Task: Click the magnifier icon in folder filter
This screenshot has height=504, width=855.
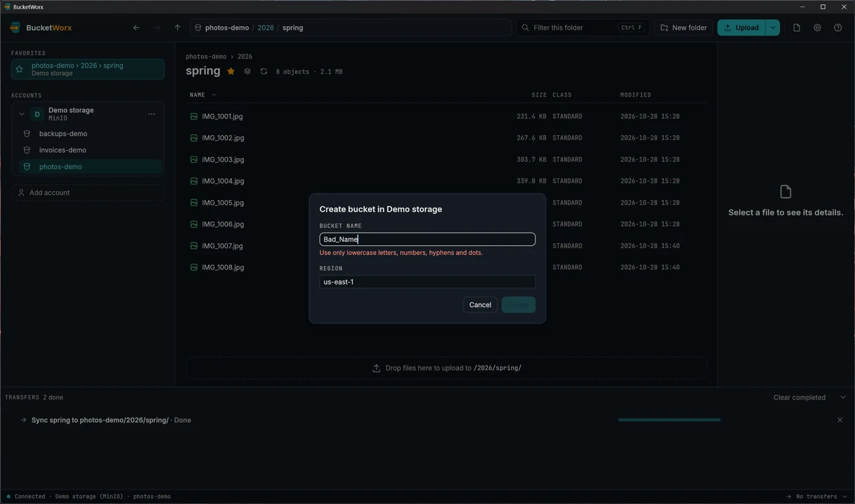Action: coord(525,27)
